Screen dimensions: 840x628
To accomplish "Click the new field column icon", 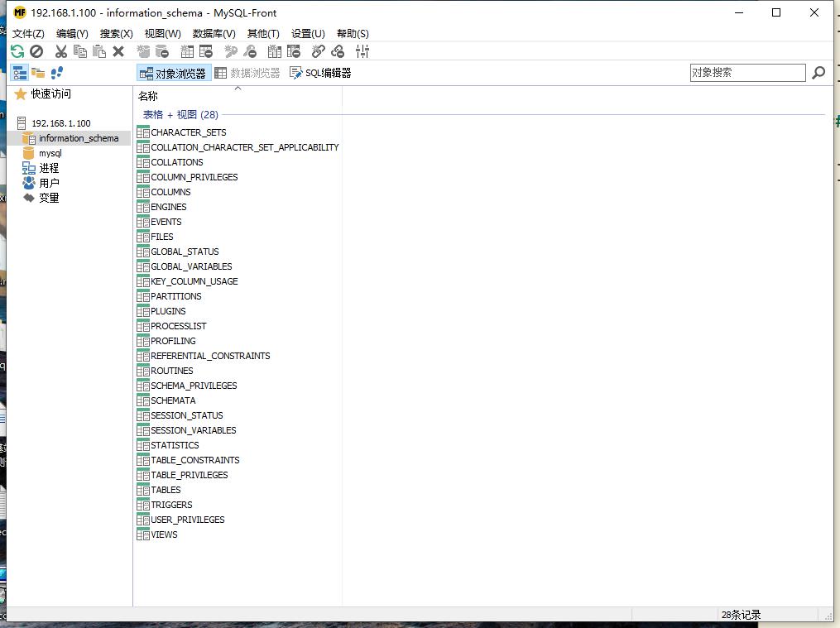I will 274,51.
